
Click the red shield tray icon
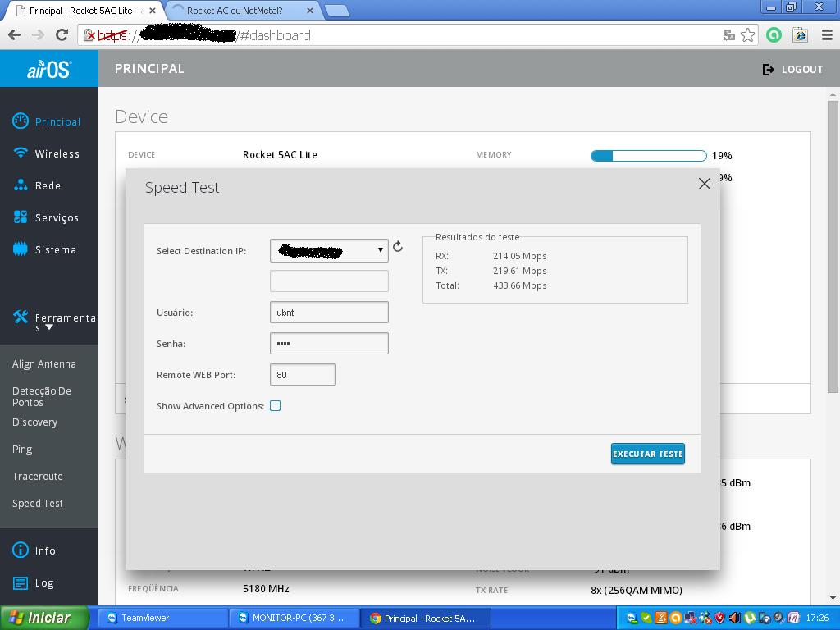click(x=719, y=619)
